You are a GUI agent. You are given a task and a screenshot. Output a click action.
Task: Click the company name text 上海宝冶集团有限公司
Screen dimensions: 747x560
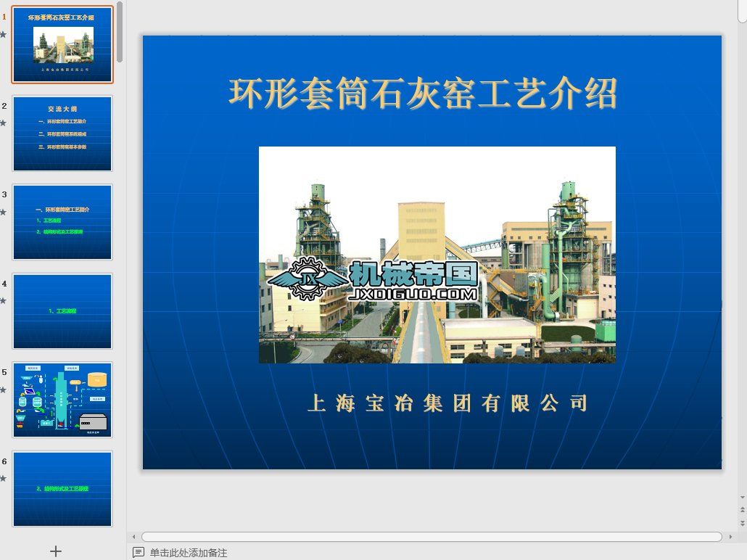tap(447, 403)
